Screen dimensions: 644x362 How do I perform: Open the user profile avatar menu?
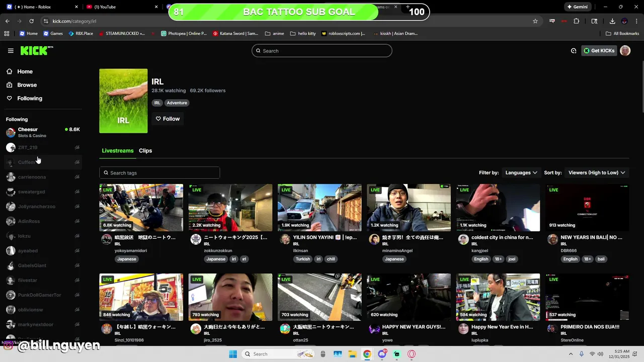point(625,51)
